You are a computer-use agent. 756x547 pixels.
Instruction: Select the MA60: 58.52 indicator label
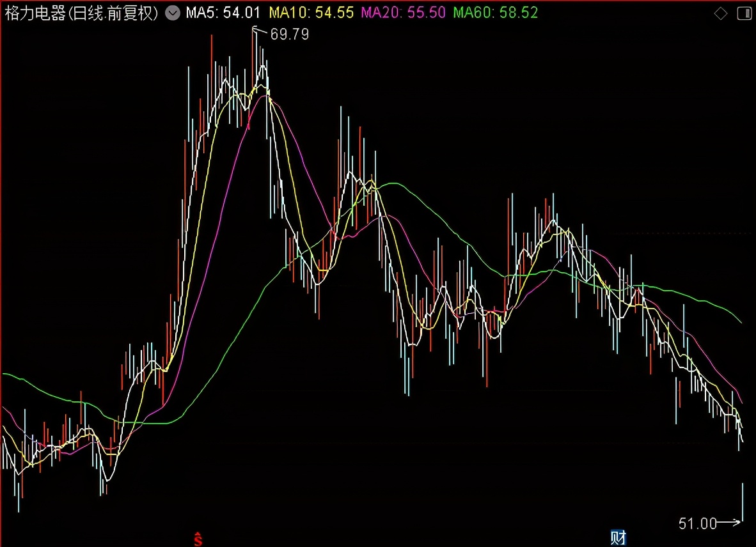click(x=496, y=13)
